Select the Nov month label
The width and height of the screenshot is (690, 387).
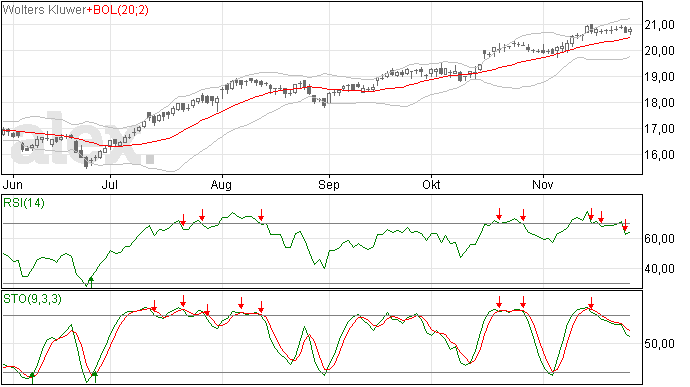543,184
